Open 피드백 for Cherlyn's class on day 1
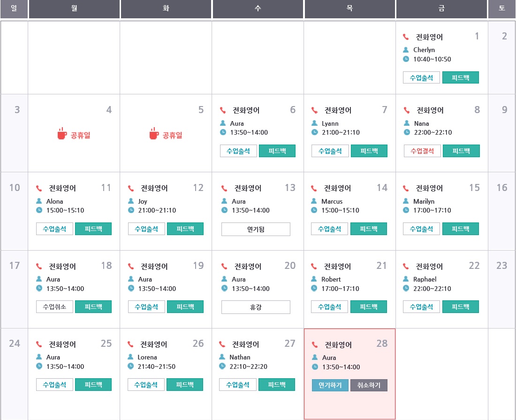 [x=460, y=77]
